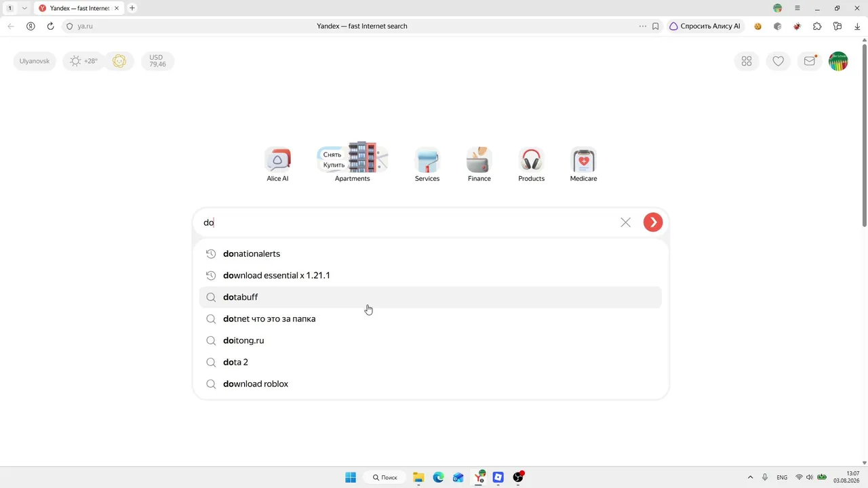Choose the 'download roblox' suggestion
Screen dimensions: 868x488
[431, 384]
